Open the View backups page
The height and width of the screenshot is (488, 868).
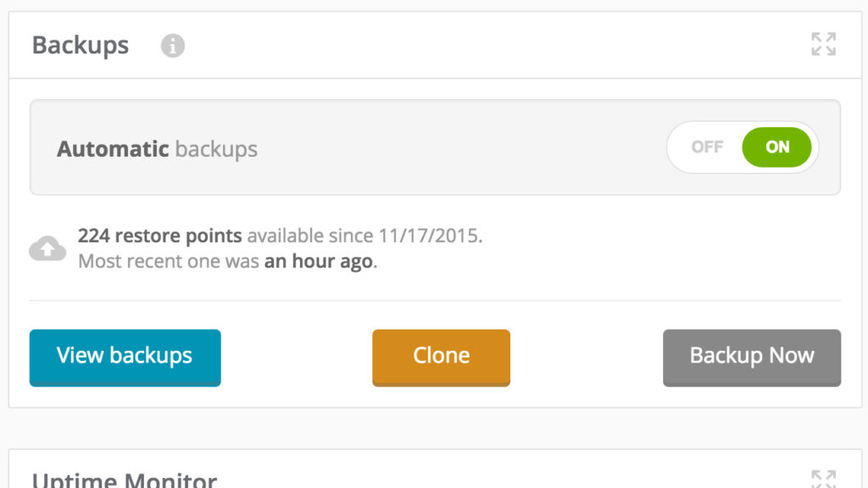click(125, 358)
